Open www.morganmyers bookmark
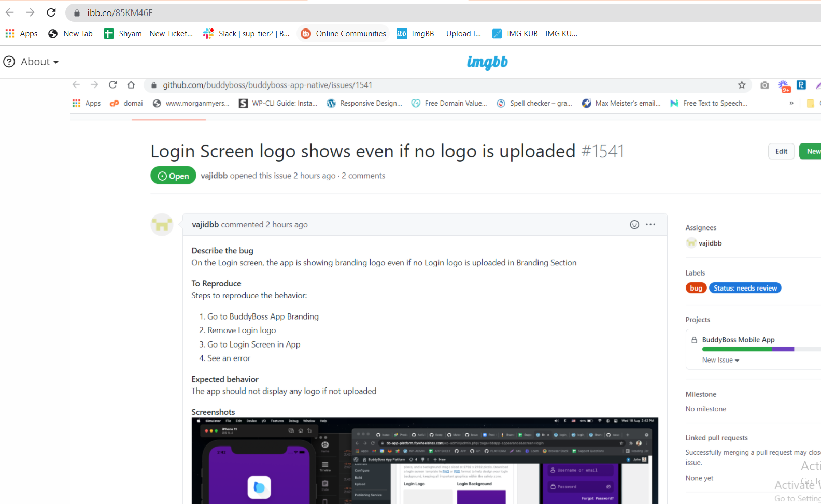The height and width of the screenshot is (504, 821). click(x=191, y=103)
